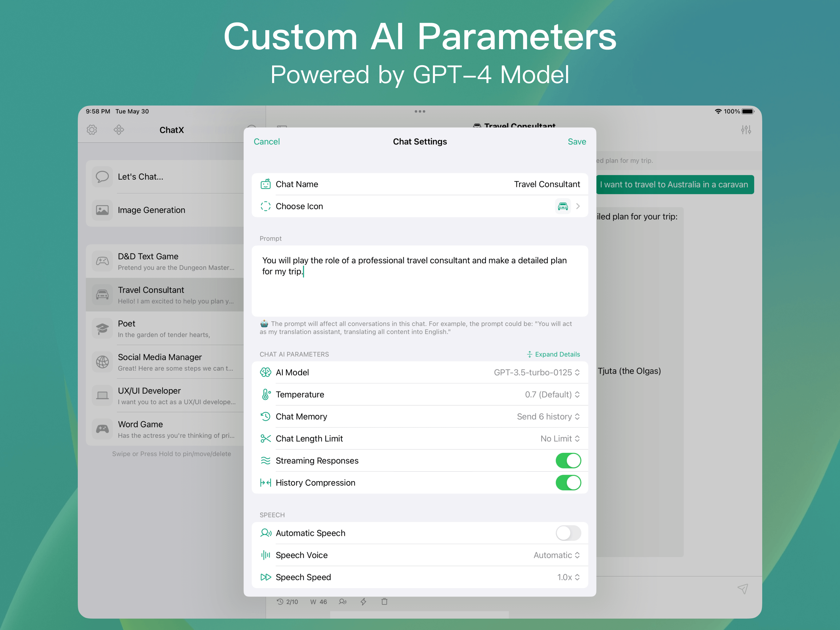
Task: Click the trash icon in bottom toolbar
Action: [384, 601]
